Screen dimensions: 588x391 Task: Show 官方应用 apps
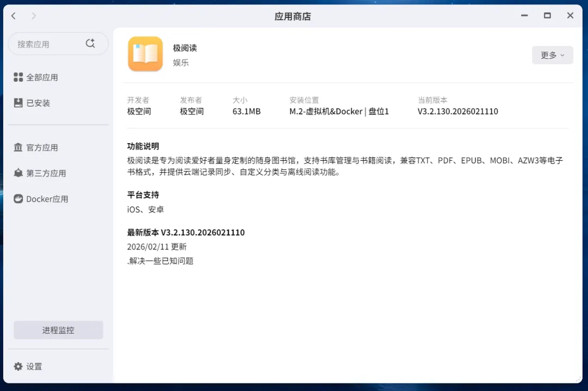36,148
